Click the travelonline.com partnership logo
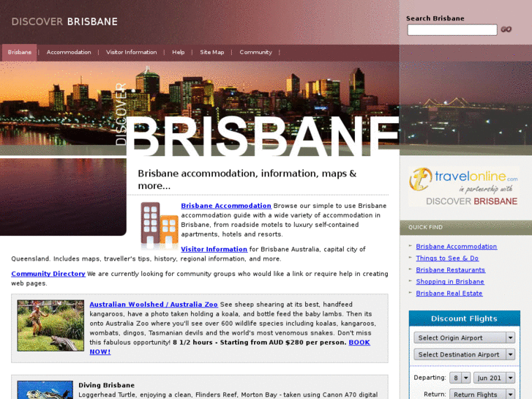The height and width of the screenshot is (399, 532). pyautogui.click(x=464, y=187)
